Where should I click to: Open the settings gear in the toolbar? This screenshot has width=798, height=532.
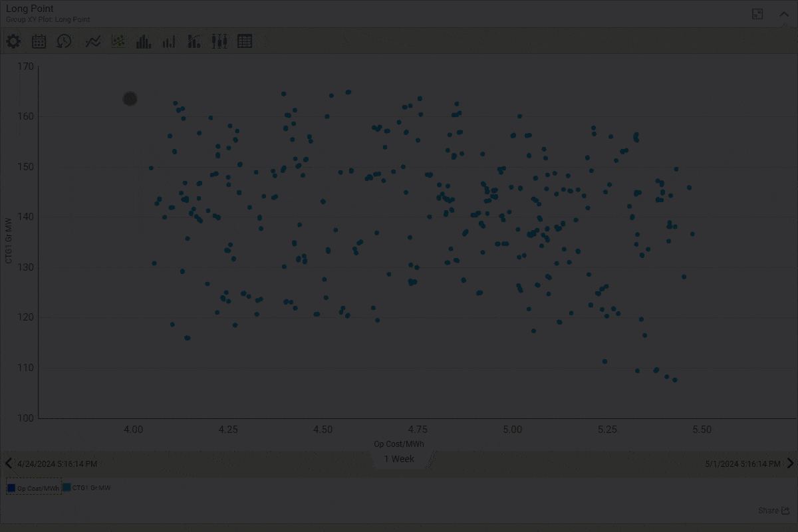point(13,41)
